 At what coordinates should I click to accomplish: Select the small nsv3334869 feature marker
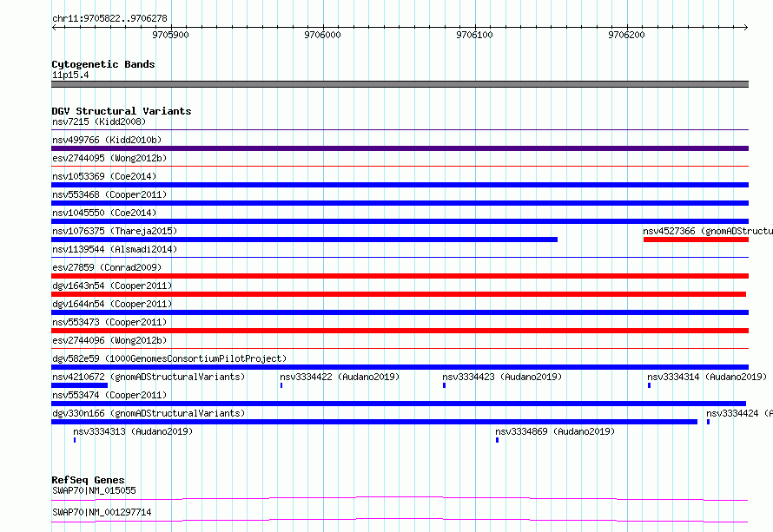[498, 440]
